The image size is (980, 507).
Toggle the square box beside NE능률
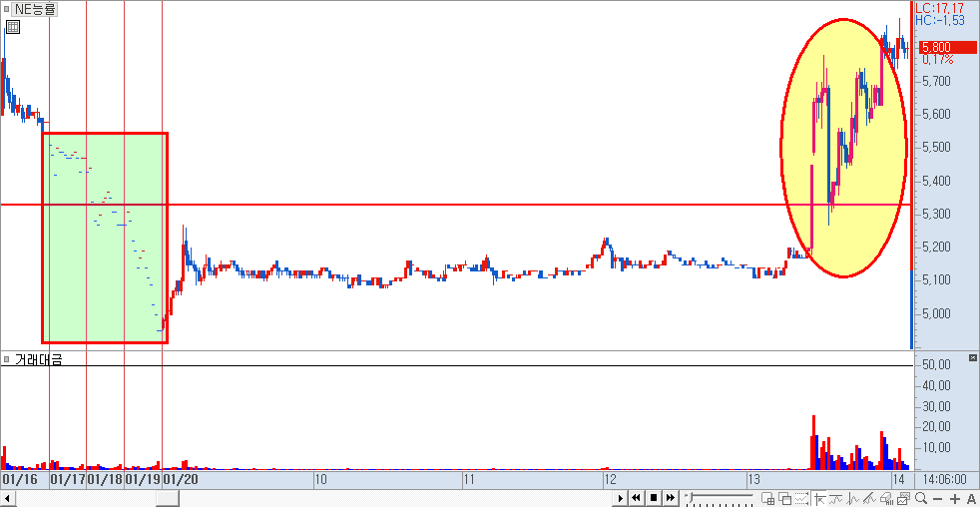coord(6,9)
